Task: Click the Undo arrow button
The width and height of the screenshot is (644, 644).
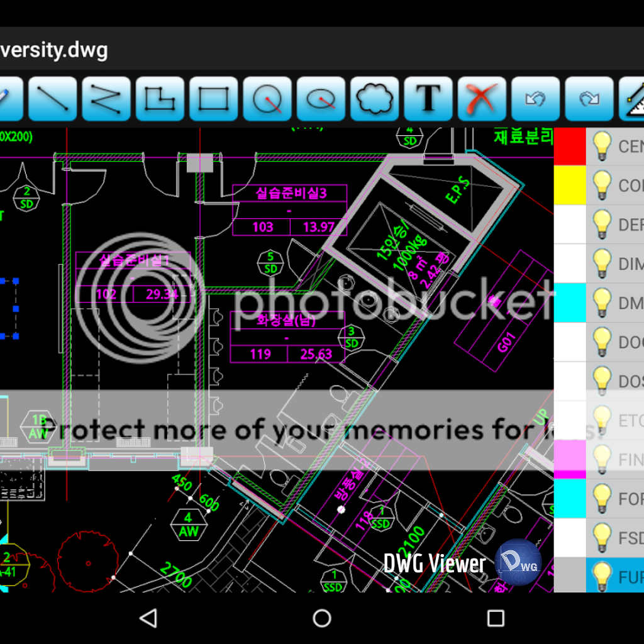Action: [535, 99]
